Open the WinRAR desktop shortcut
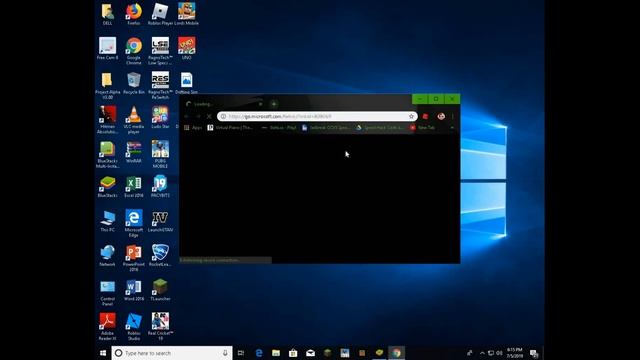 pyautogui.click(x=133, y=152)
